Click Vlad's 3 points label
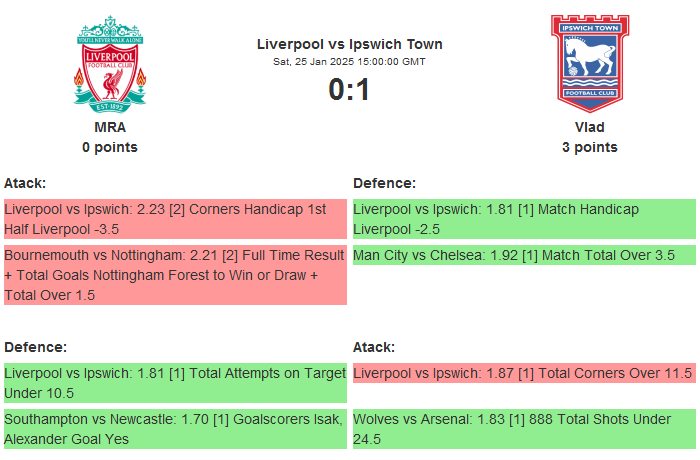The height and width of the screenshot is (460, 700). (589, 147)
